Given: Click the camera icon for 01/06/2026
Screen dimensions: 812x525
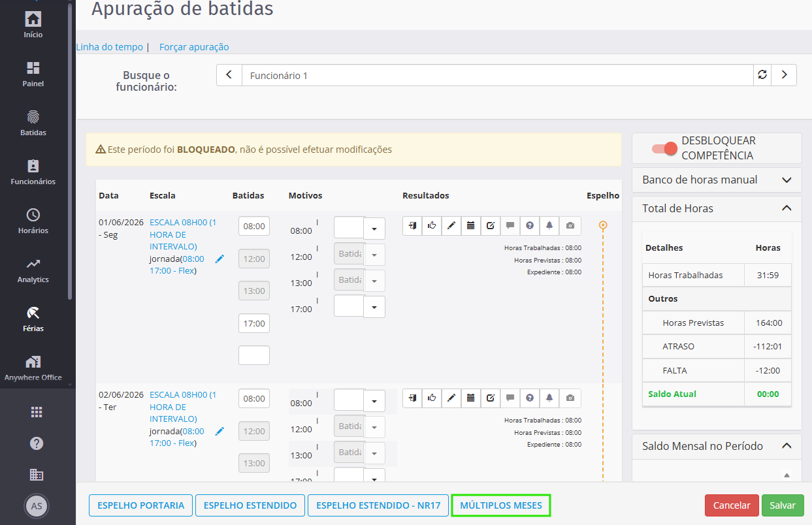Looking at the screenshot, I should (x=570, y=225).
